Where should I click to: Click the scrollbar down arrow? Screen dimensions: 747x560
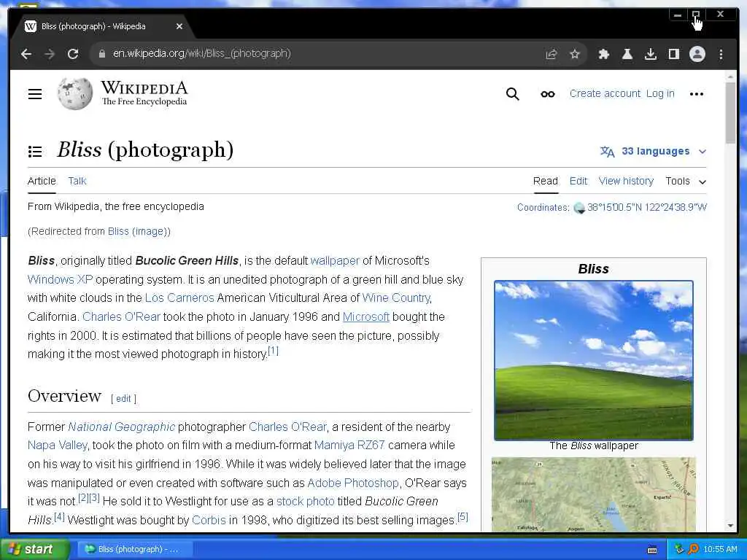tap(730, 526)
